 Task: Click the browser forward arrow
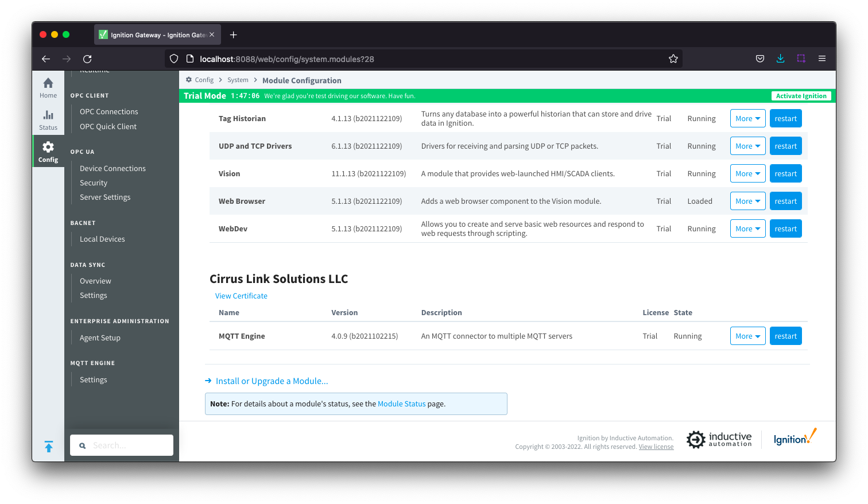click(67, 59)
